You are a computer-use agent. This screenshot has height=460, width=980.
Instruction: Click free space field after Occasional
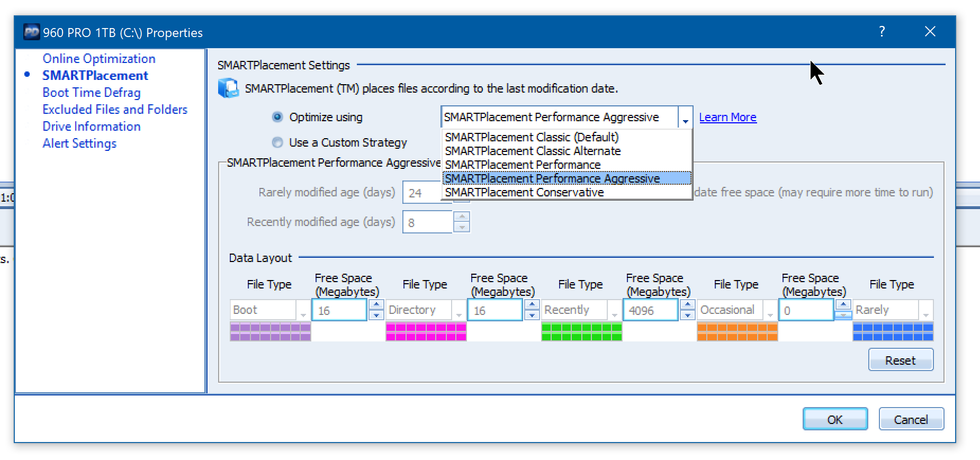806,310
